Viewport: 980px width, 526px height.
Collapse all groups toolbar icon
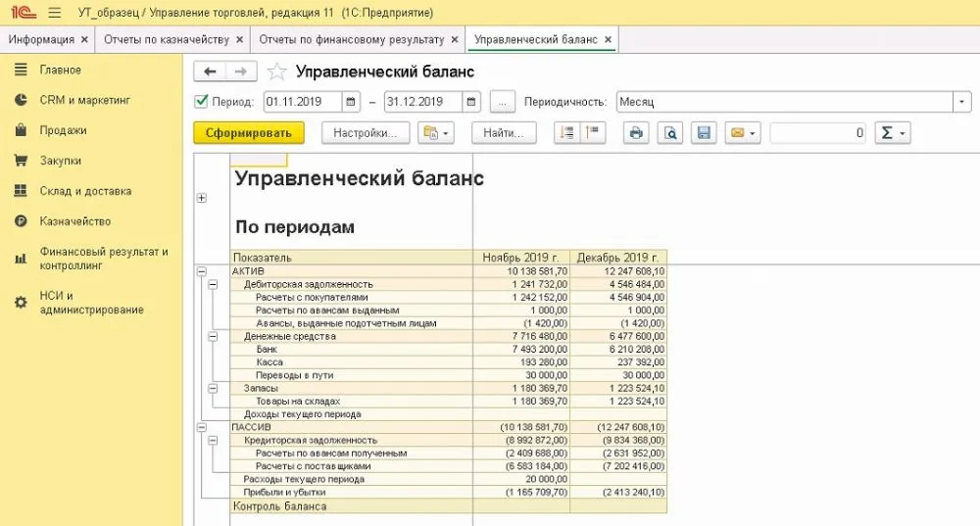(591, 133)
